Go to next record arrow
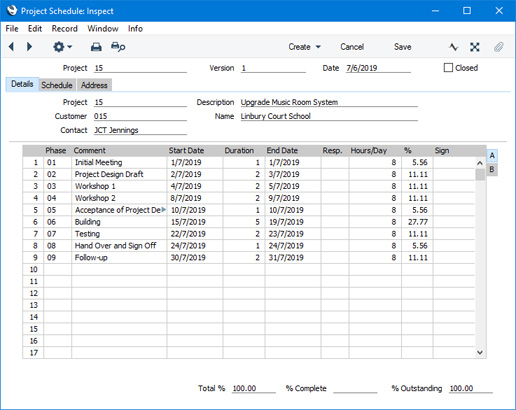 29,47
